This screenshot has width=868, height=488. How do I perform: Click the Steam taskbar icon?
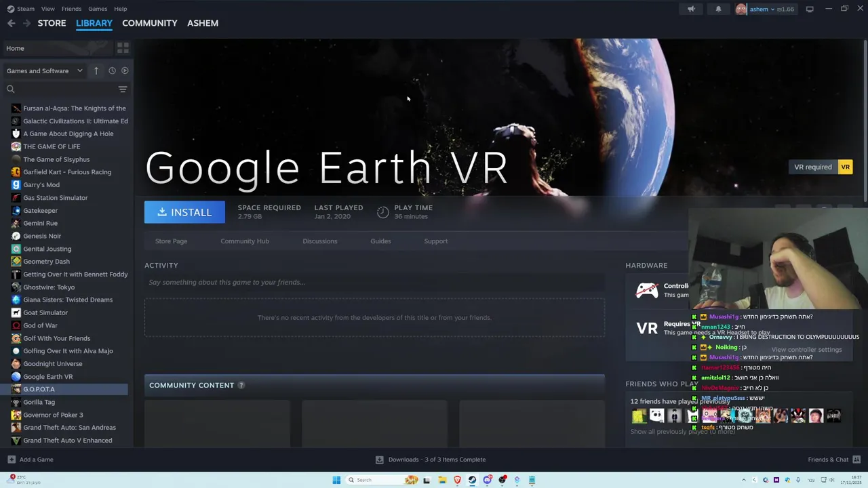[x=472, y=480]
